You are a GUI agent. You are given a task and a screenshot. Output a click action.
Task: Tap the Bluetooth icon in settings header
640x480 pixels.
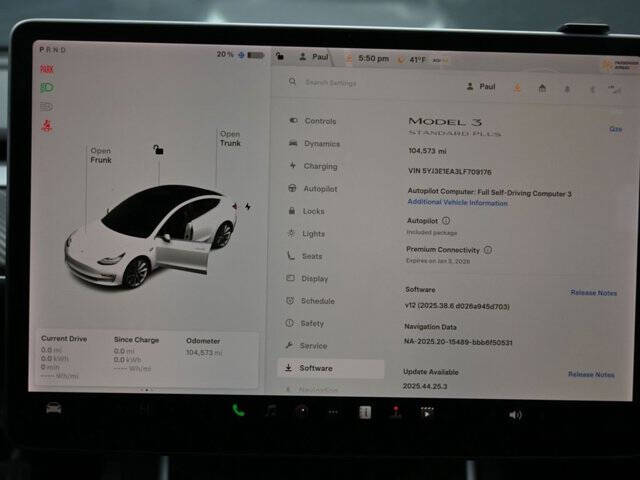[592, 89]
